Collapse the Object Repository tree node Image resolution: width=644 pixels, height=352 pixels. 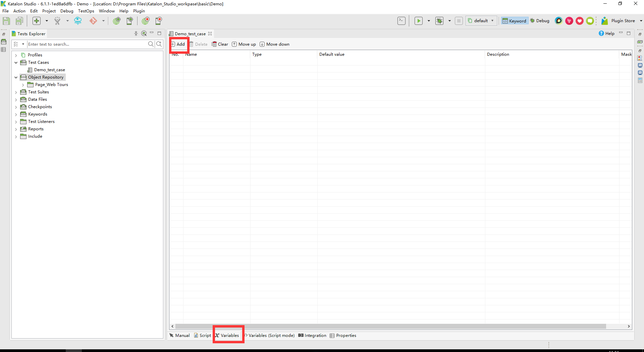(16, 77)
